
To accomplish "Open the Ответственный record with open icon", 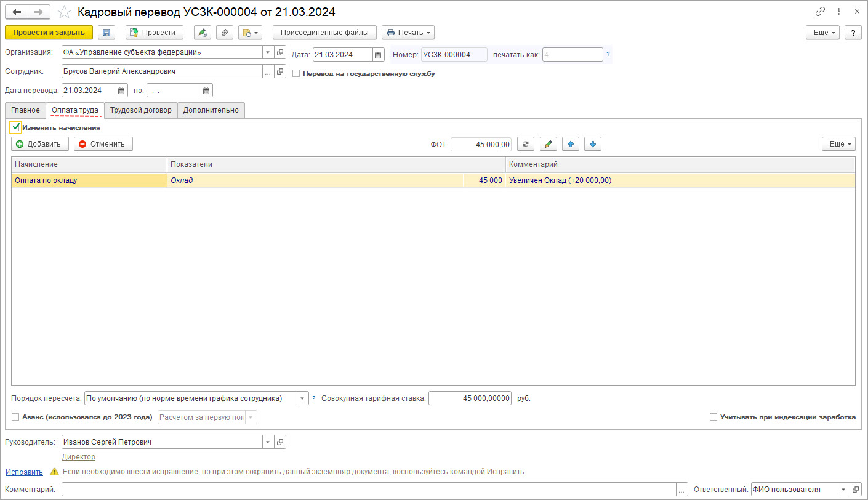I will pyautogui.click(x=856, y=489).
